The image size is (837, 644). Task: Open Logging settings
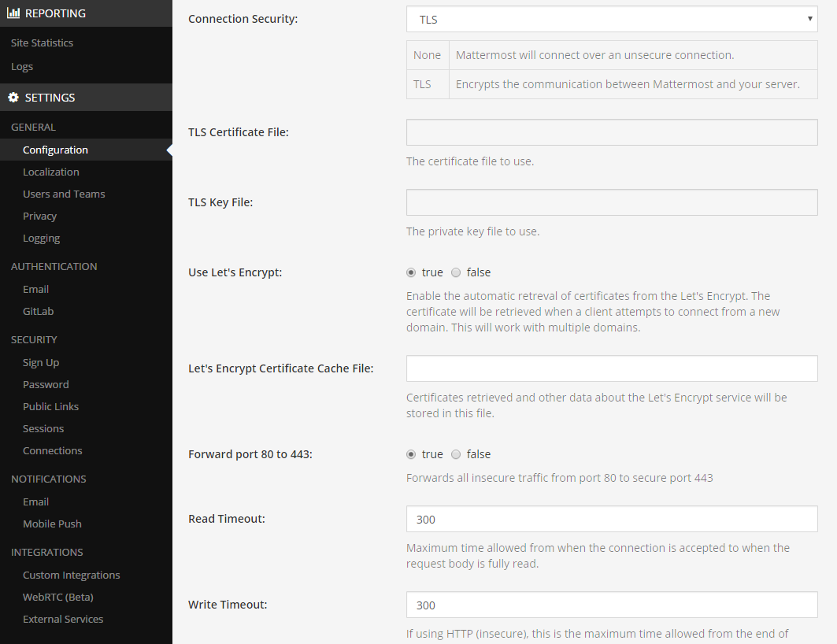tap(42, 238)
